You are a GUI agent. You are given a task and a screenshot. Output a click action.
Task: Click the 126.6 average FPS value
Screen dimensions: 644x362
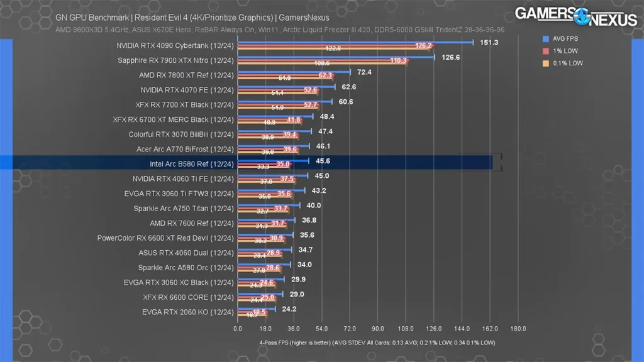[451, 57]
